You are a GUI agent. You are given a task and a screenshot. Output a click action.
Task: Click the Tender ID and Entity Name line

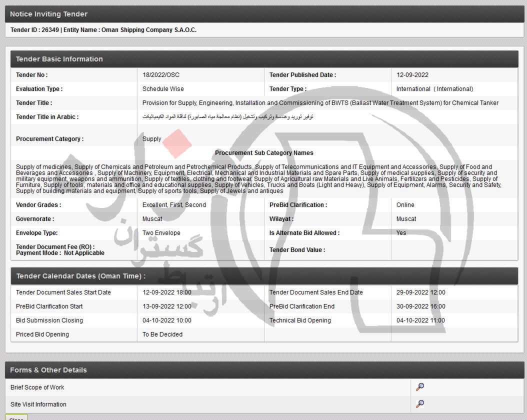(103, 30)
